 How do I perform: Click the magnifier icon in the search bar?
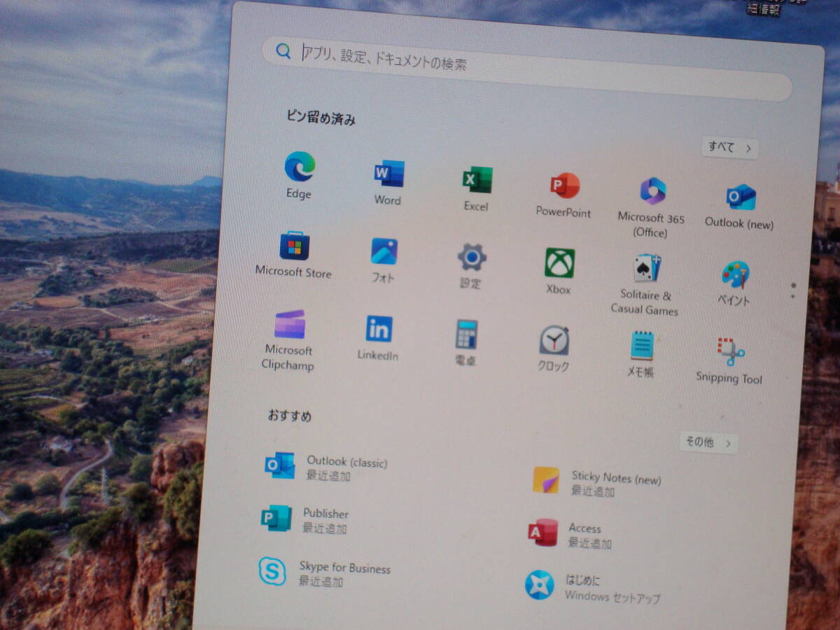pos(283,50)
